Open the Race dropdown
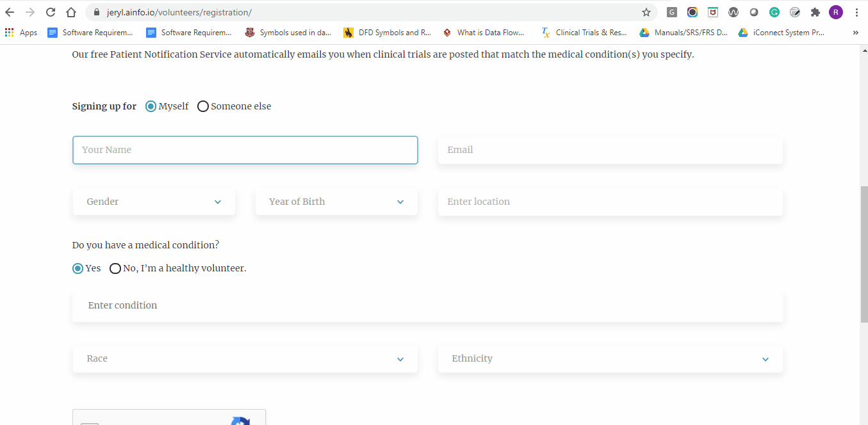This screenshot has width=868, height=425. point(245,358)
